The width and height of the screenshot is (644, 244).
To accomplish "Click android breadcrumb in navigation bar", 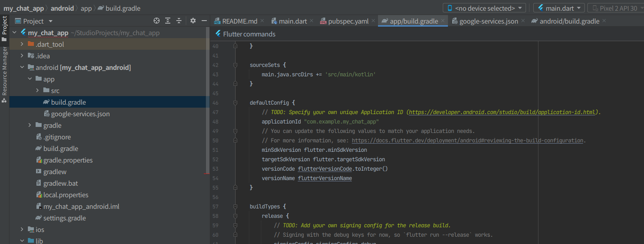I will coord(62,8).
